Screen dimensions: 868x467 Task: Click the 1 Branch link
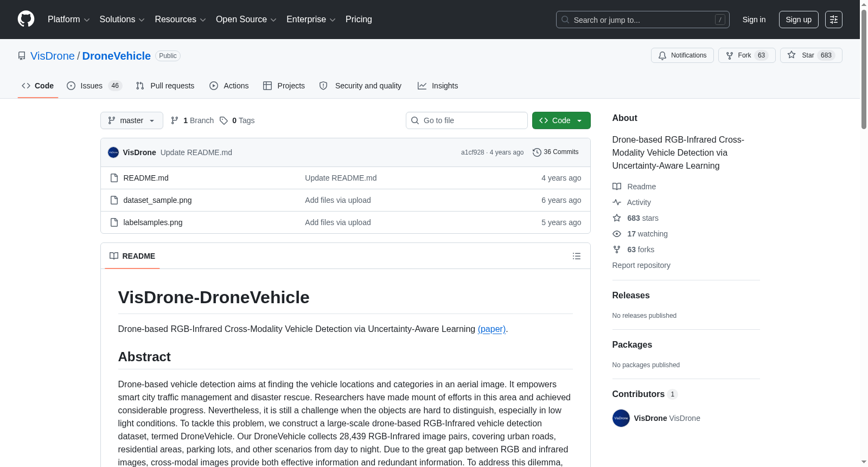point(192,120)
